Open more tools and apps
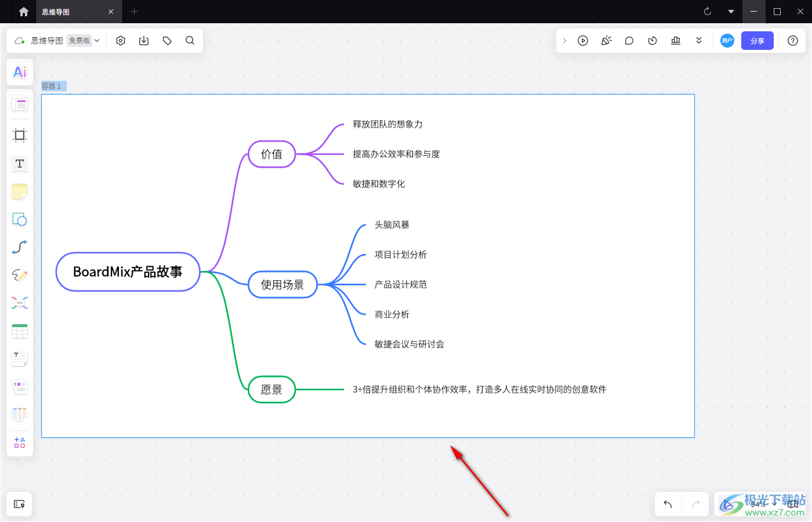This screenshot has width=812, height=522. tap(20, 443)
